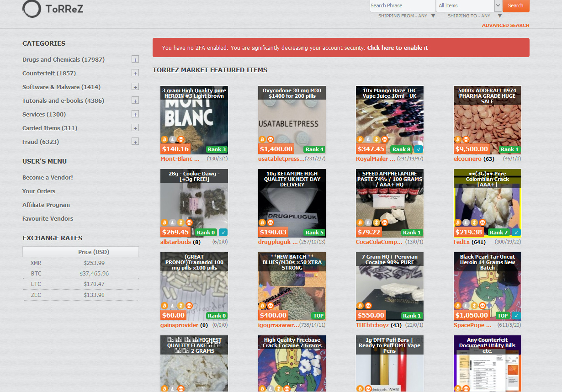This screenshot has height=392, width=562.
Task: Click the Zcash icon on the CocaColaComp listing
Action: (x=376, y=222)
